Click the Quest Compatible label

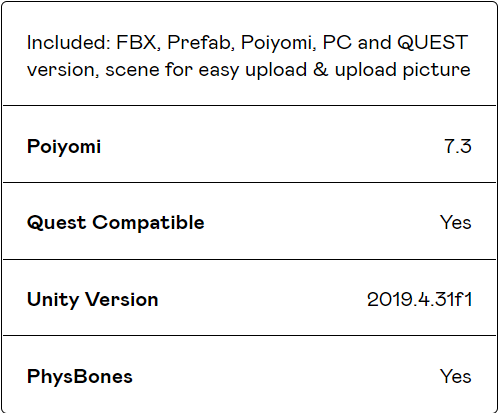[x=115, y=223]
